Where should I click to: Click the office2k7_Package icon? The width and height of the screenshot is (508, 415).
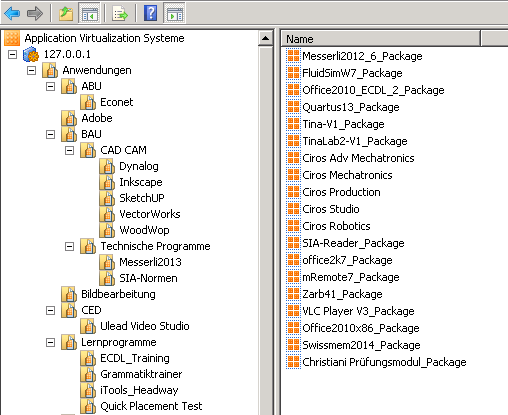pos(293,260)
